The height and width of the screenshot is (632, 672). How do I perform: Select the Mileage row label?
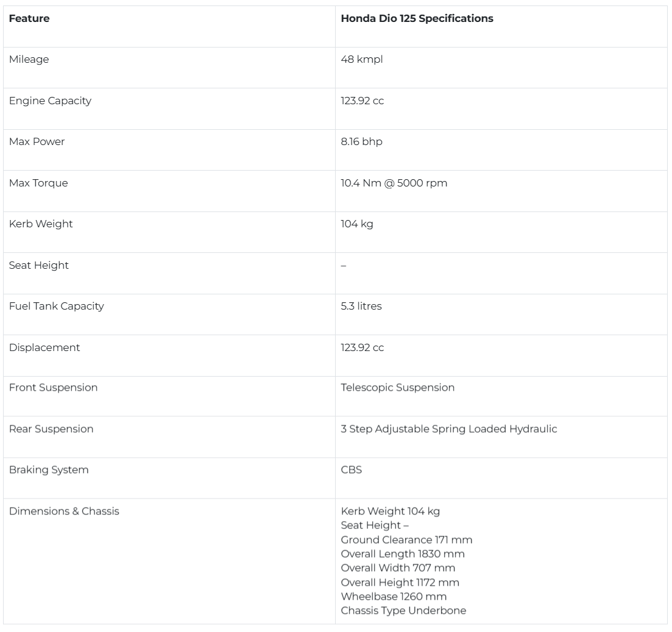(29, 60)
